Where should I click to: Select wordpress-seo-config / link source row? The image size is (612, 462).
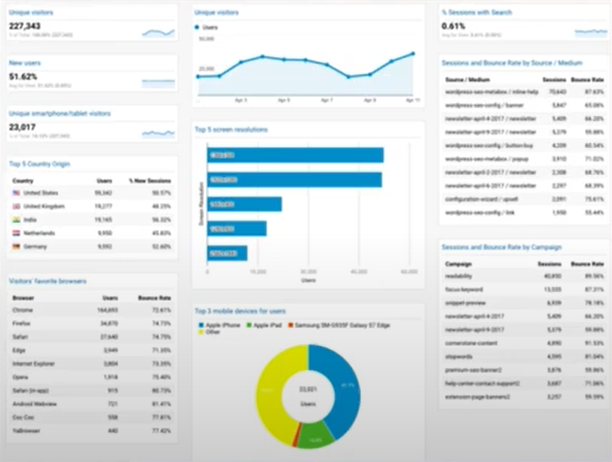pyautogui.click(x=524, y=213)
